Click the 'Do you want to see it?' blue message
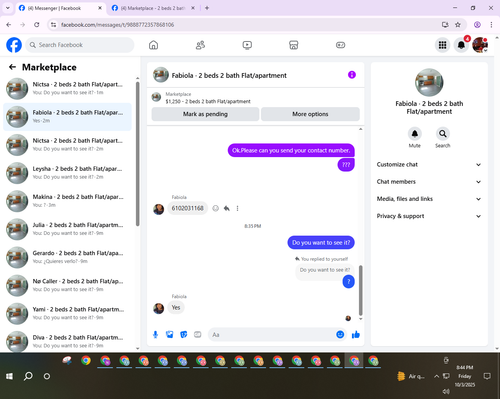 321,242
